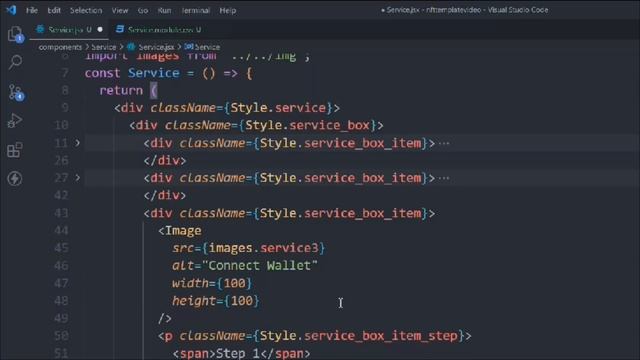
Task: Open the Run menu
Action: 164,10
